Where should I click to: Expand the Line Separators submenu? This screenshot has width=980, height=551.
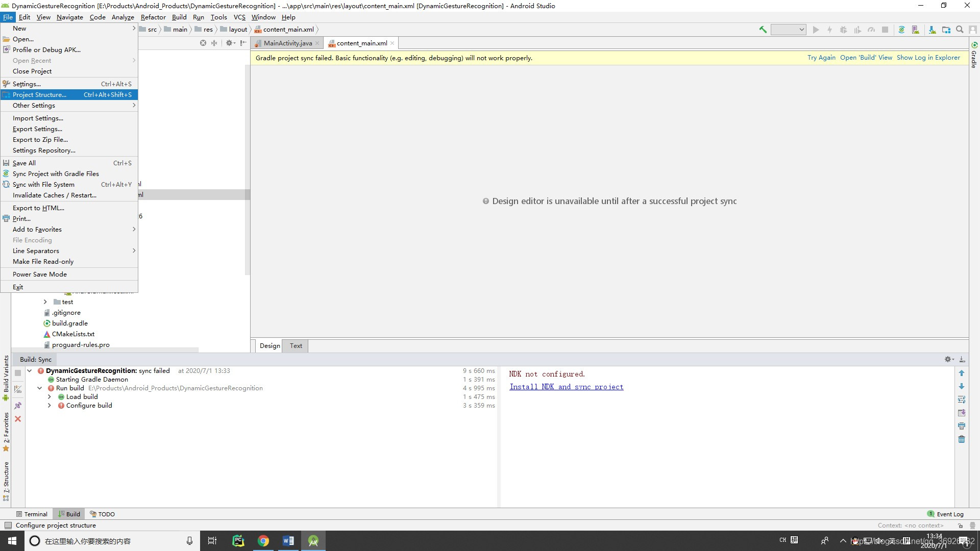[69, 251]
